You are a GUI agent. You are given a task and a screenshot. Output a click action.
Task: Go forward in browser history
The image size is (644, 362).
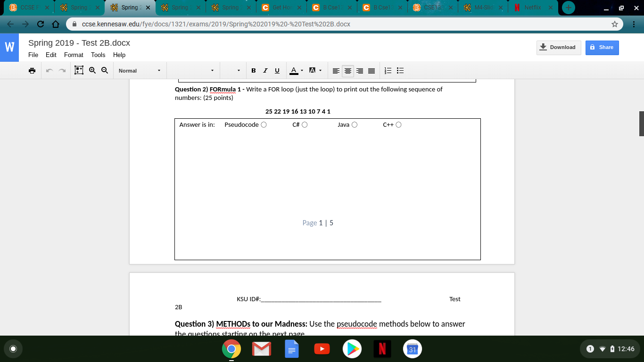coord(25,24)
